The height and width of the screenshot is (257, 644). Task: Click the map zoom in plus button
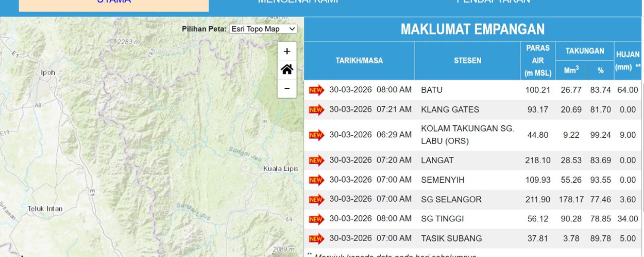[x=287, y=51]
